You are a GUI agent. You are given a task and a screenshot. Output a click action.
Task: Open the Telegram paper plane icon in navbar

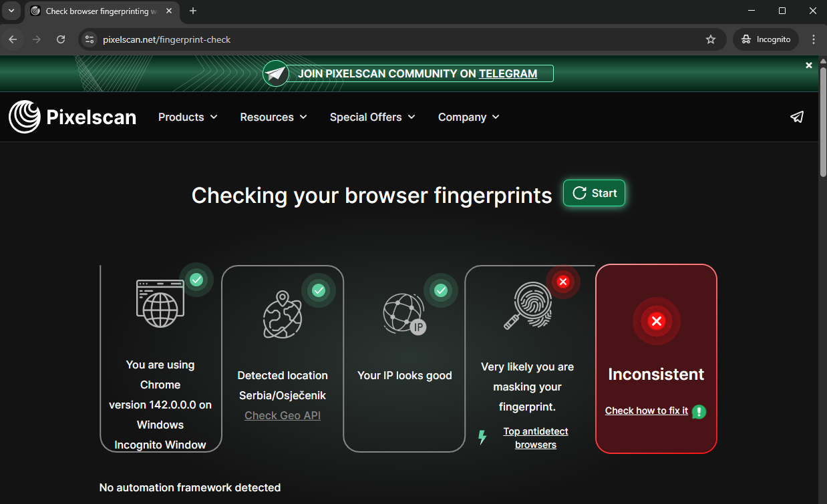click(x=797, y=117)
